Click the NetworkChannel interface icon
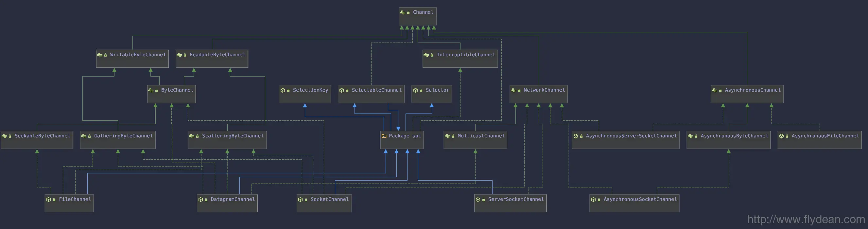 tap(513, 90)
